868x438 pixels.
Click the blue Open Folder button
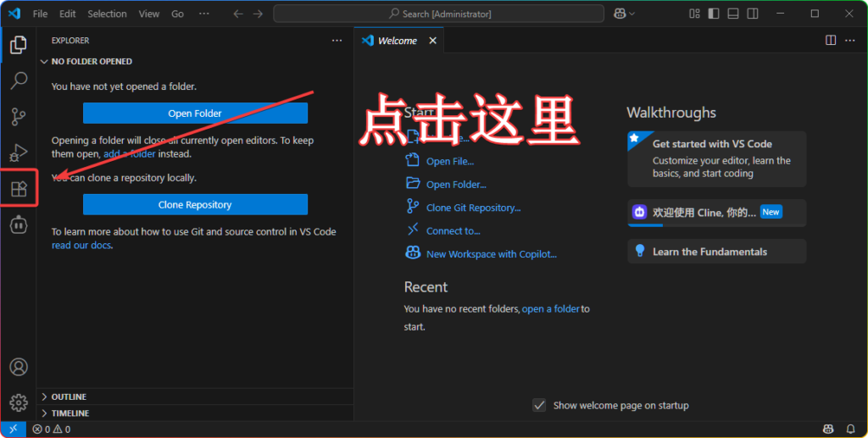195,114
